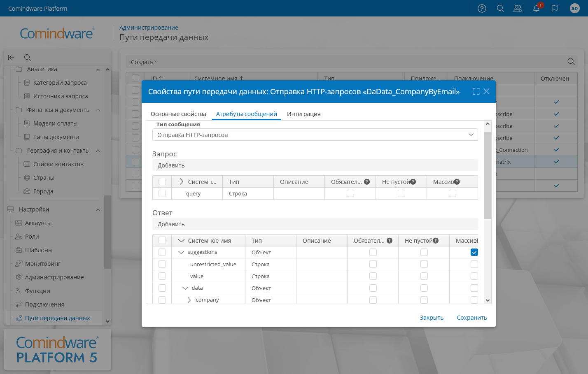Open Шаблоны in the sidebar

39,250
